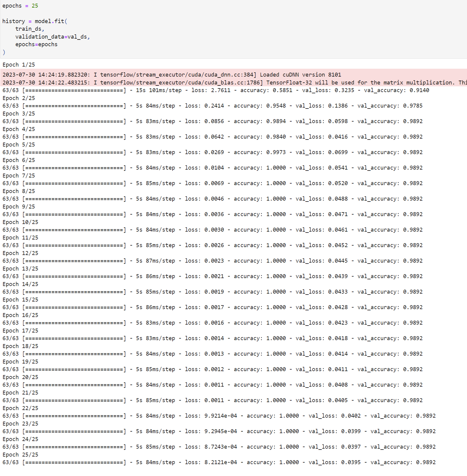Click 'Epoch 7/25' label
The width and height of the screenshot is (467, 476).
[x=19, y=176]
